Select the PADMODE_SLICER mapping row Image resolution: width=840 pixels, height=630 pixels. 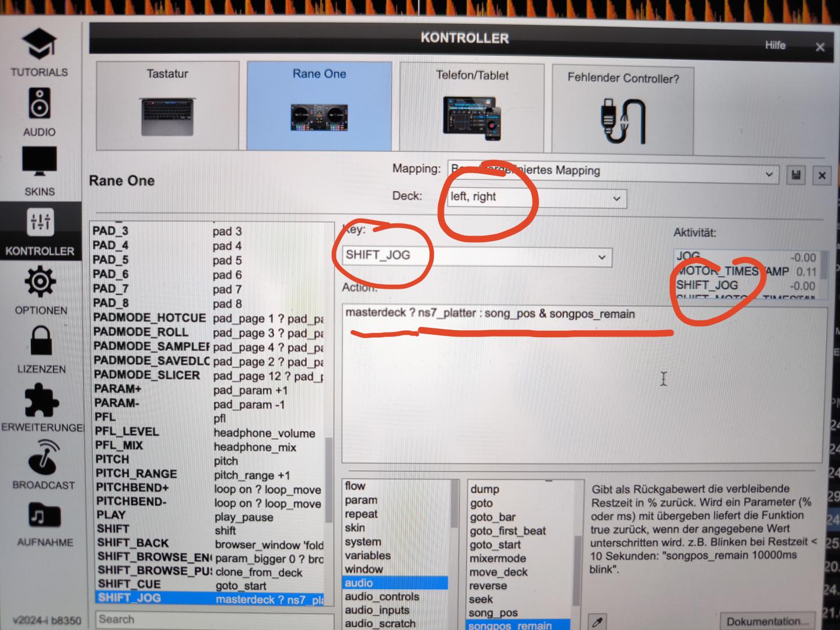click(209, 376)
